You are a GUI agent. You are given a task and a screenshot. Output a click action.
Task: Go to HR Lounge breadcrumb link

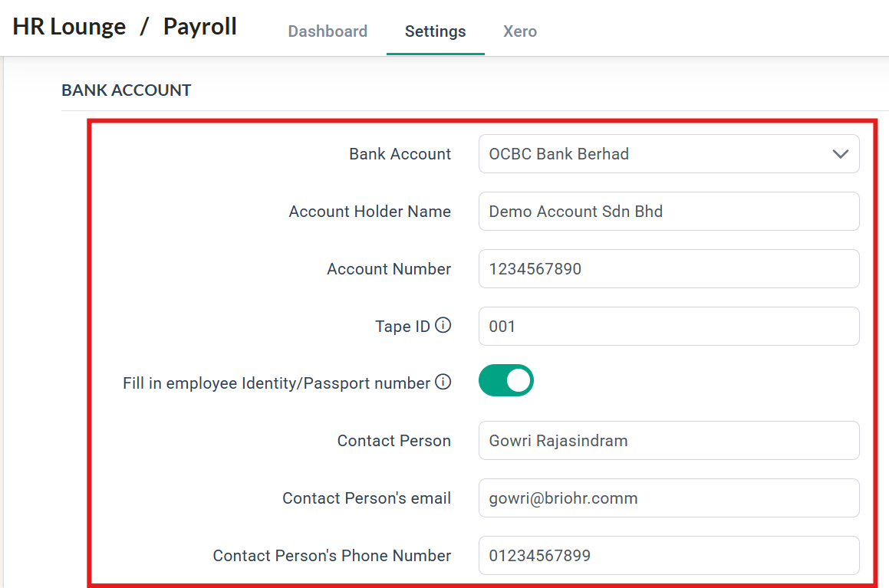click(x=69, y=27)
